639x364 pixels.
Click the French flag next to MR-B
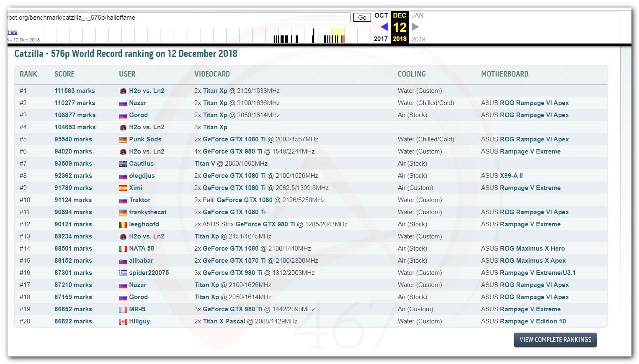123,309
